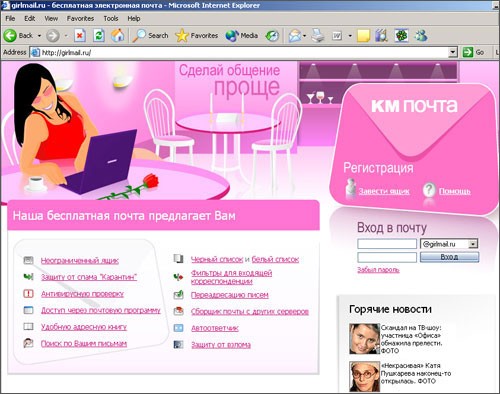This screenshot has height=394, width=500.
Task: Open the Tools menu
Action: coord(111,18)
